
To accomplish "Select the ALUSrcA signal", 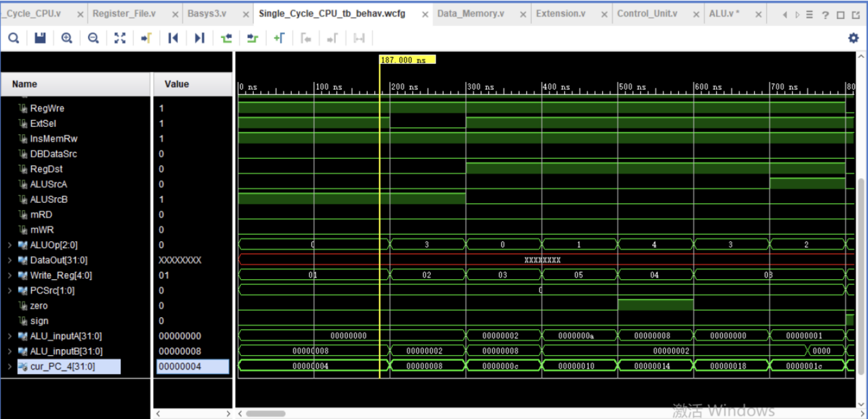I will click(x=48, y=184).
